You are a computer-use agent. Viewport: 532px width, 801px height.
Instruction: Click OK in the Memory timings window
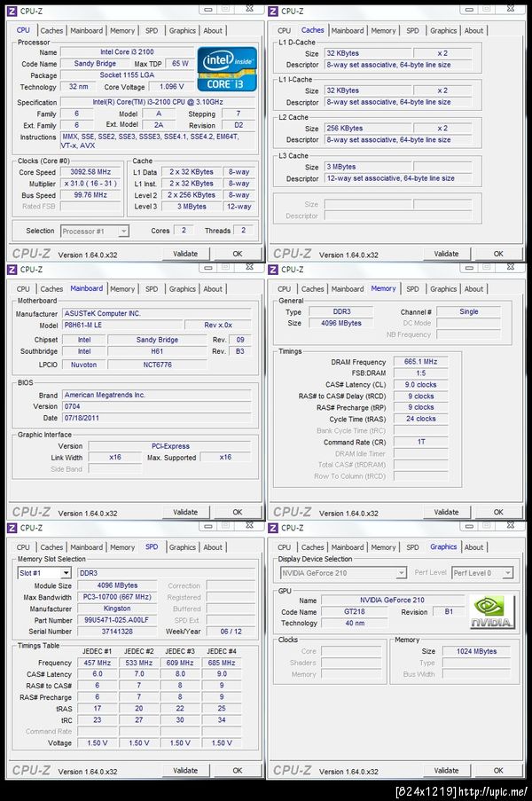tap(498, 513)
